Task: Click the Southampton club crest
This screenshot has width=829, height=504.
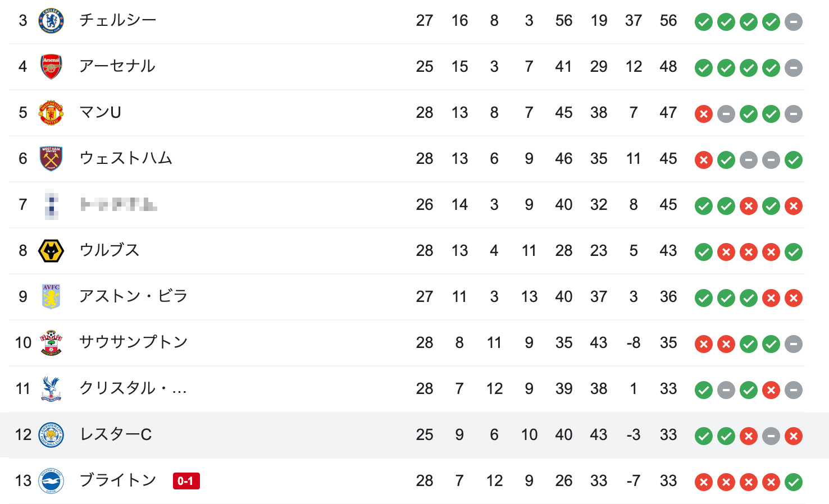Action: click(x=51, y=343)
